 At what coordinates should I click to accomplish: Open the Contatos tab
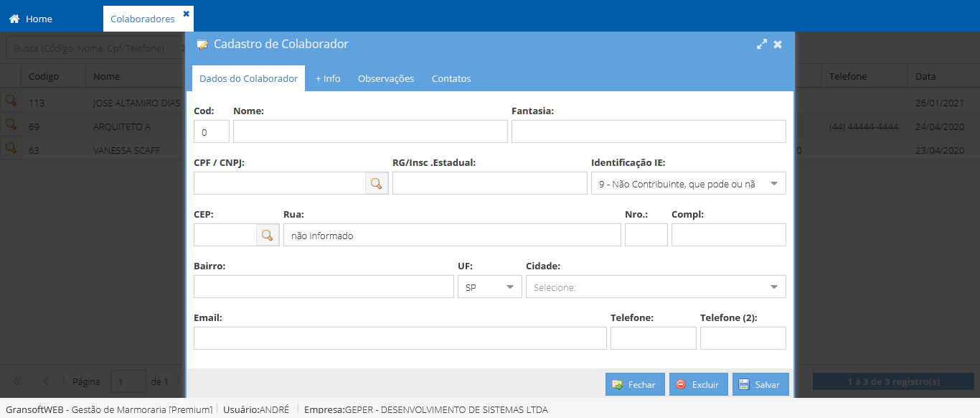(451, 78)
